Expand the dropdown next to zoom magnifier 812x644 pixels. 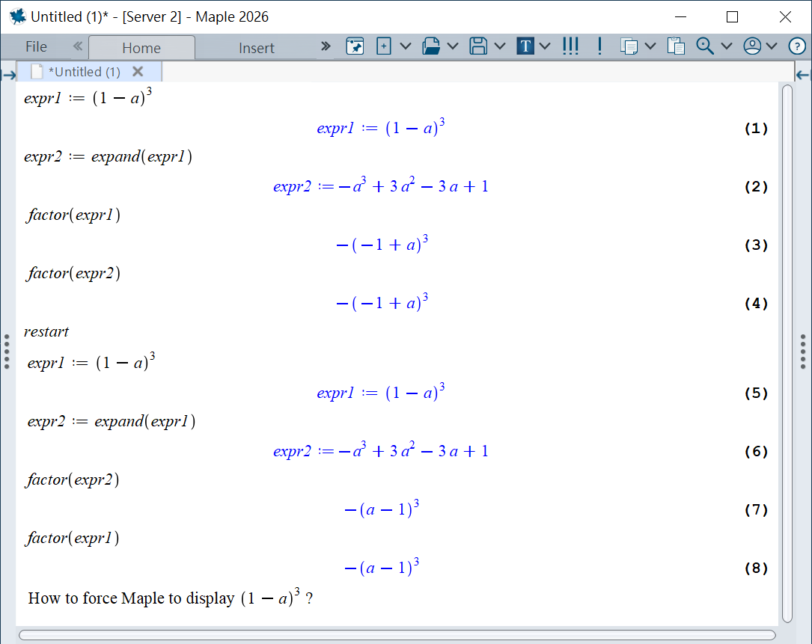pyautogui.click(x=726, y=46)
